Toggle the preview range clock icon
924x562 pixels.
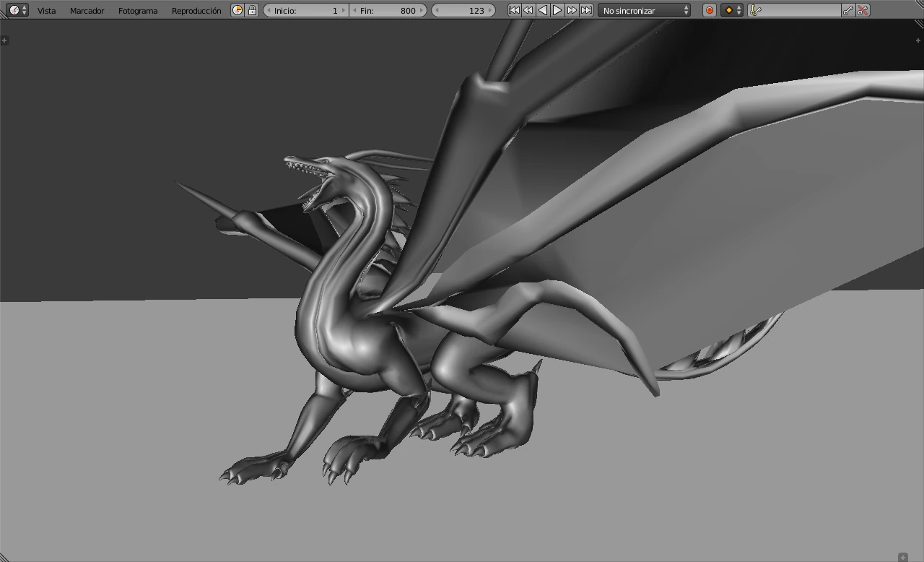tap(237, 10)
